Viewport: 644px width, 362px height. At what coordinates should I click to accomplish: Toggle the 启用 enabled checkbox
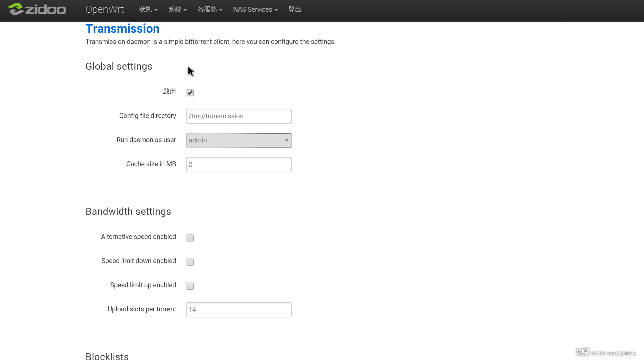[x=190, y=93]
